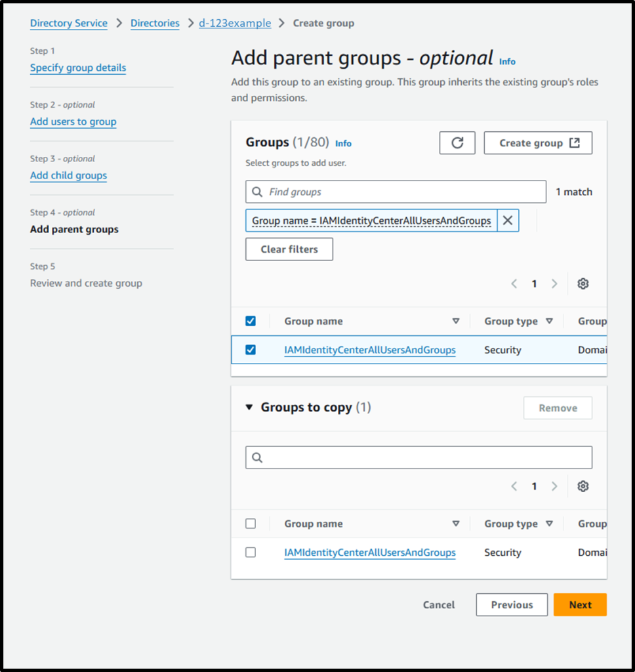The image size is (635, 672).
Task: Proceed with the Next button
Action: click(580, 604)
